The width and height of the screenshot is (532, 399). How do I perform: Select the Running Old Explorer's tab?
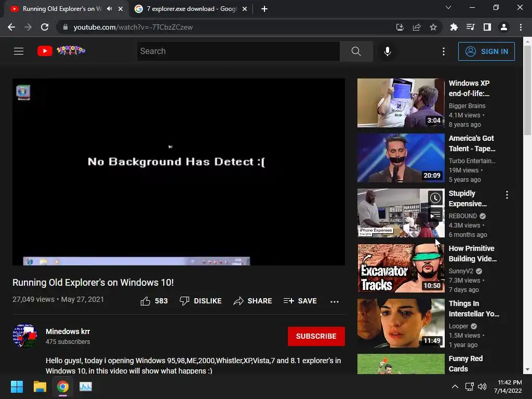(62, 9)
